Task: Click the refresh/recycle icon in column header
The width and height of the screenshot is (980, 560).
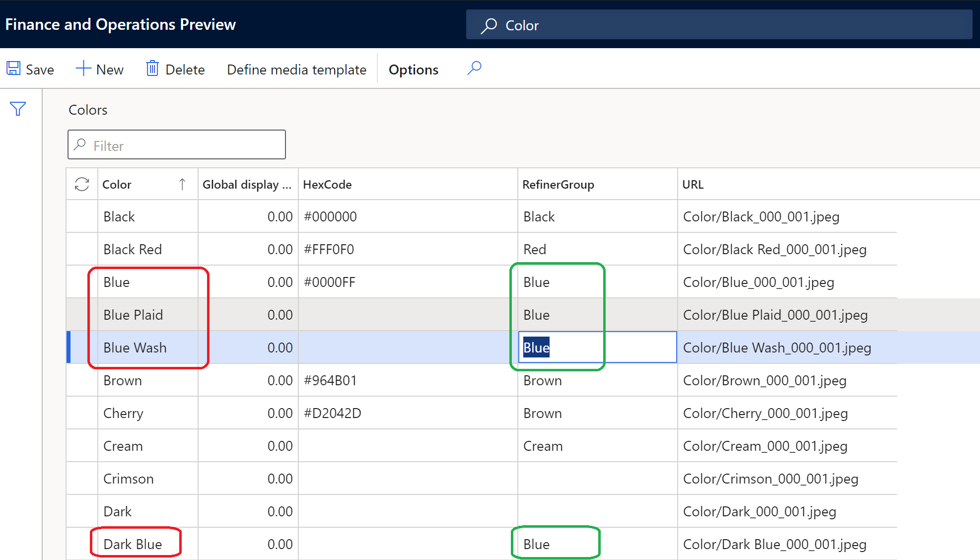Action: [81, 184]
